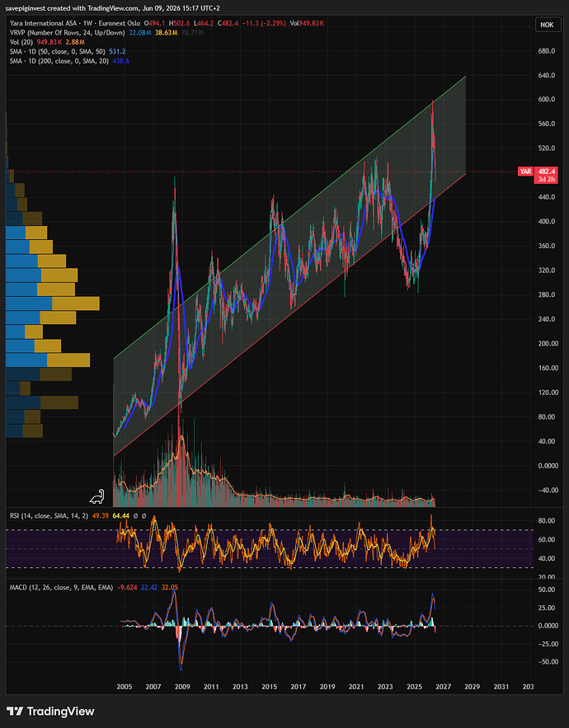Screen dimensions: 569x728
Task: Select the VRVP indicator legend
Action: click(68, 32)
